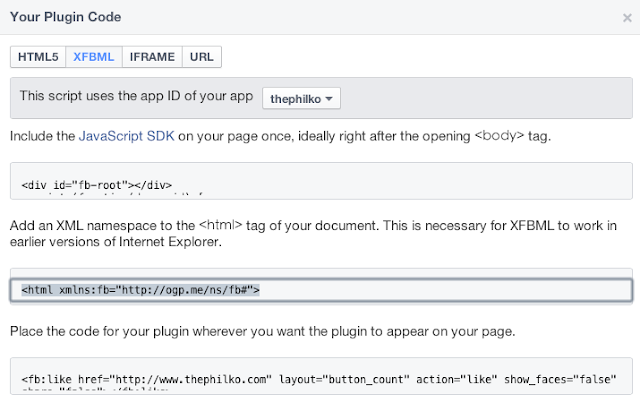Close the Your Plugin Code dialog
The width and height of the screenshot is (640, 411).
click(627, 18)
